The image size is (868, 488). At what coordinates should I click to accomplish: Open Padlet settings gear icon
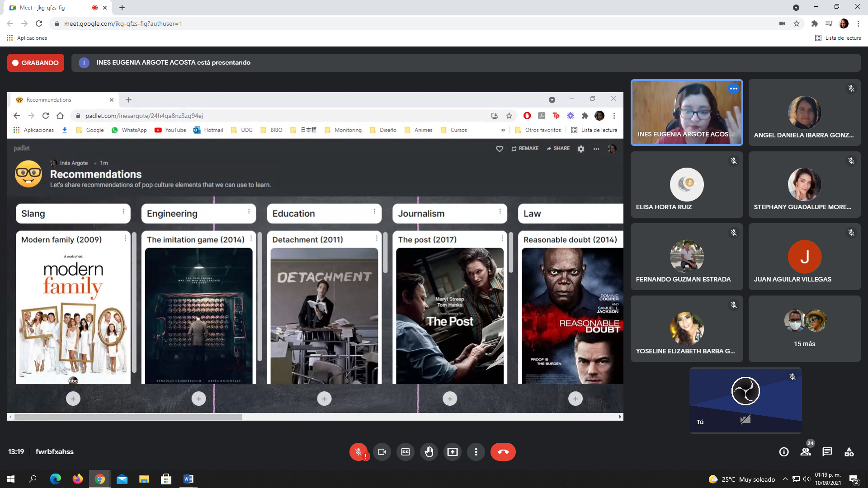coord(581,149)
